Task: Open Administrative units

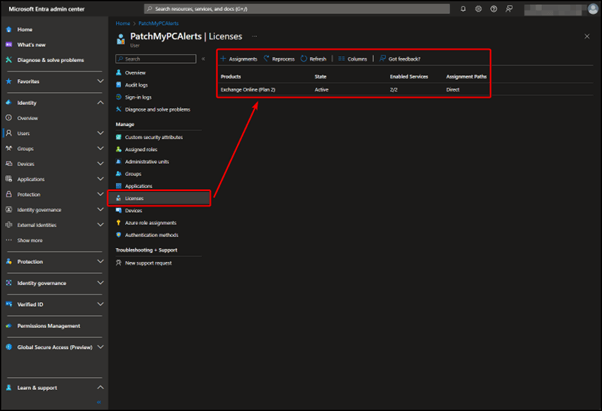Action: coord(147,162)
